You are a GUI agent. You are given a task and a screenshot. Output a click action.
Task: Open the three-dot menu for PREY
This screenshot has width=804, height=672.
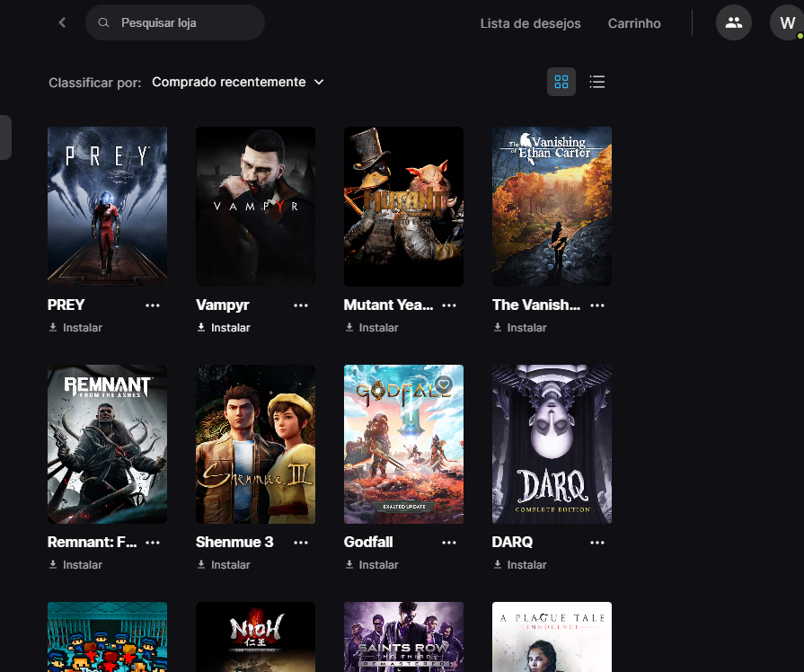153,305
